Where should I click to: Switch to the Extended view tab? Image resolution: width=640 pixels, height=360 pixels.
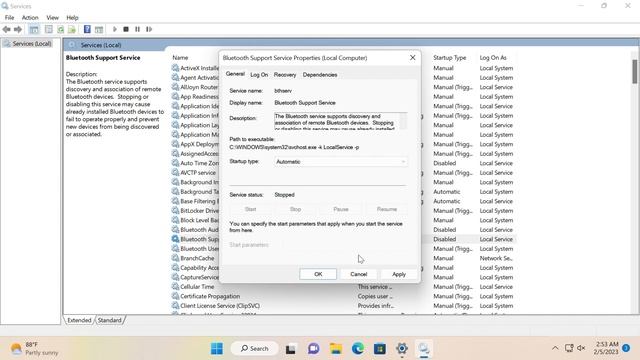point(79,320)
